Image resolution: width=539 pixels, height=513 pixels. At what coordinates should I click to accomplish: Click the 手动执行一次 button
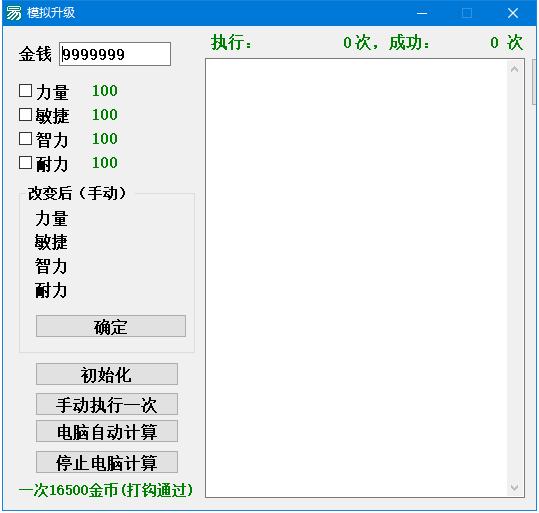pyautogui.click(x=107, y=404)
